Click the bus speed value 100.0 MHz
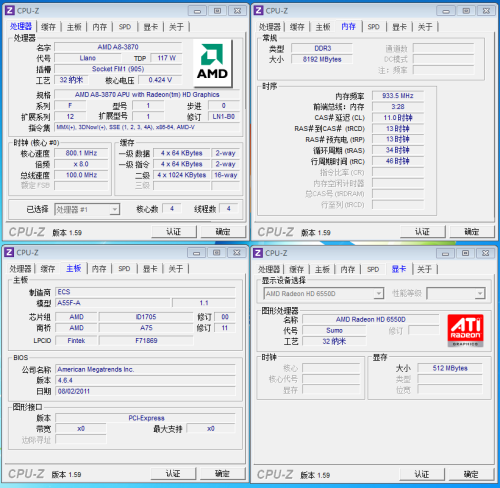The image size is (500, 488). point(81,175)
